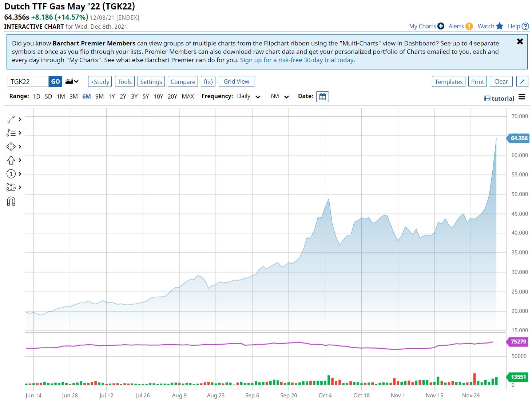Click the magnet snap tool icon
Viewport: 532px width, 401px height.
(x=11, y=201)
